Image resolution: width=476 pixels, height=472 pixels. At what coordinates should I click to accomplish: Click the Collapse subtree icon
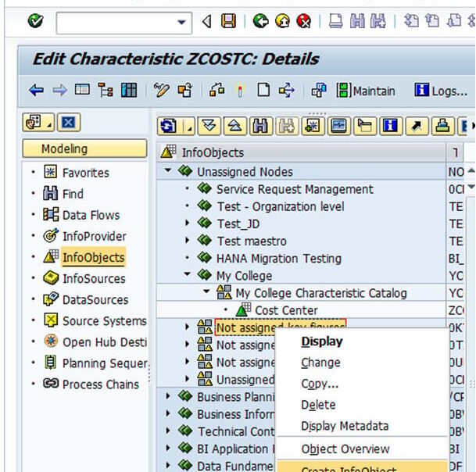click(235, 126)
